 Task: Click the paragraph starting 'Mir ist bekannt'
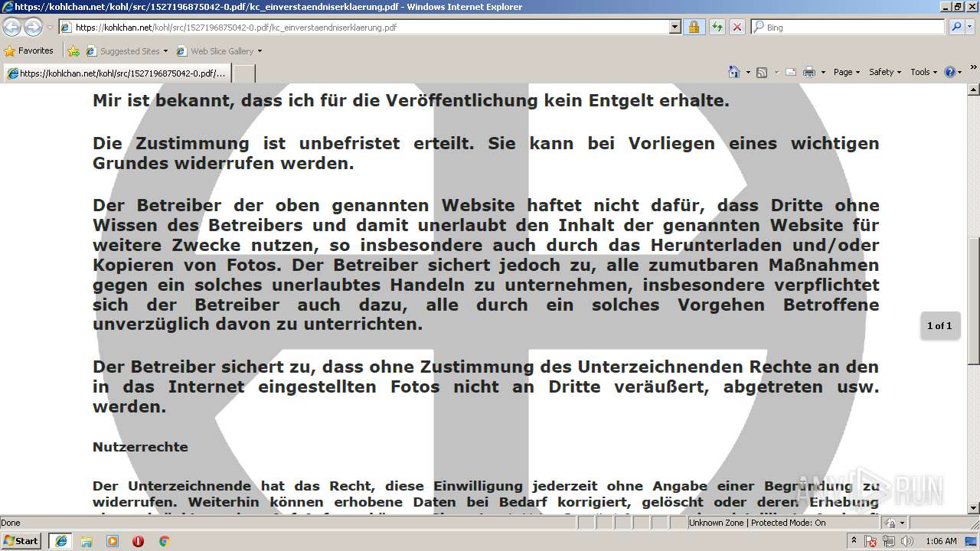[x=411, y=100]
